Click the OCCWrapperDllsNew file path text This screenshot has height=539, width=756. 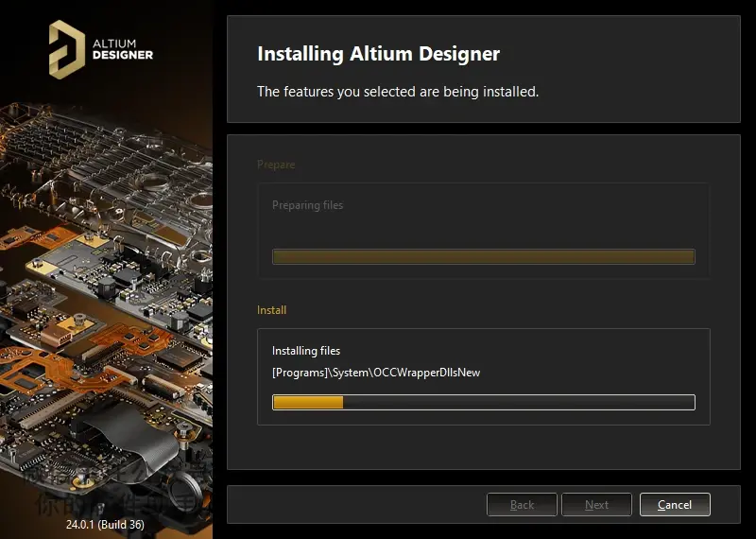point(376,373)
